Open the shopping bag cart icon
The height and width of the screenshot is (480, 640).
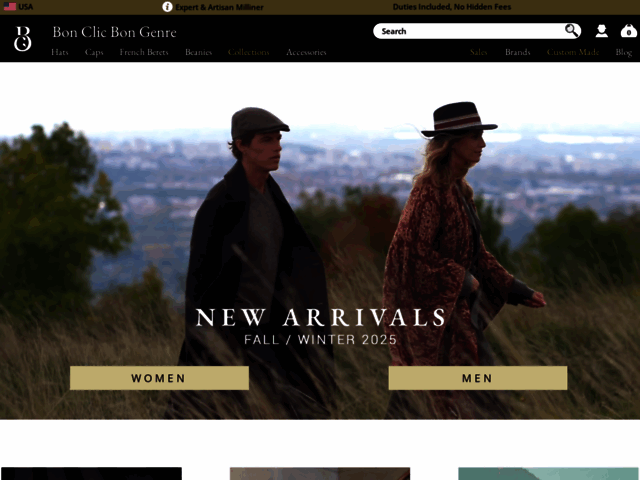pyautogui.click(x=629, y=31)
